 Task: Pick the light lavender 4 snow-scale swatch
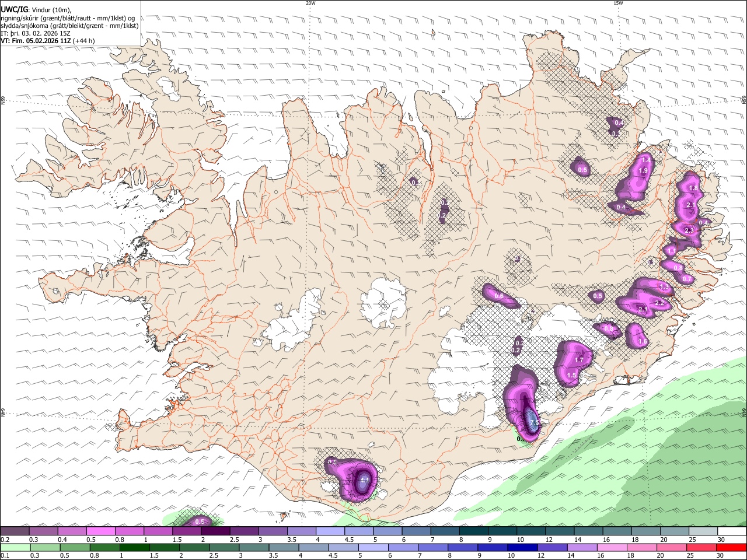click(330, 531)
